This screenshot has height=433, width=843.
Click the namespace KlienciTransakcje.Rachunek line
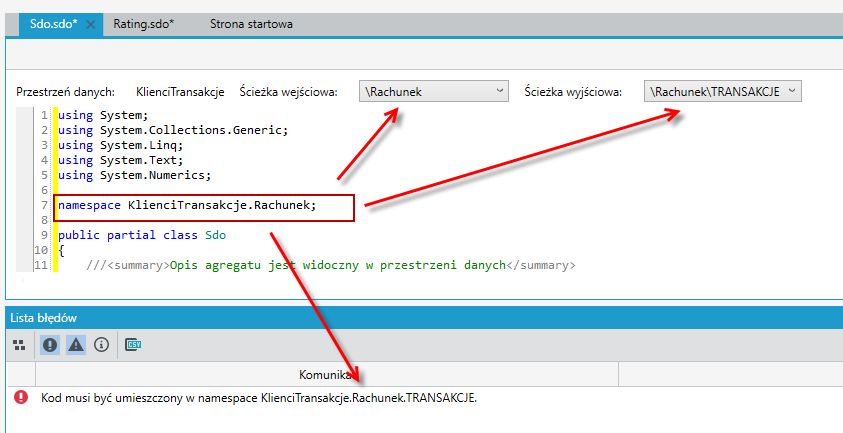pos(187,205)
